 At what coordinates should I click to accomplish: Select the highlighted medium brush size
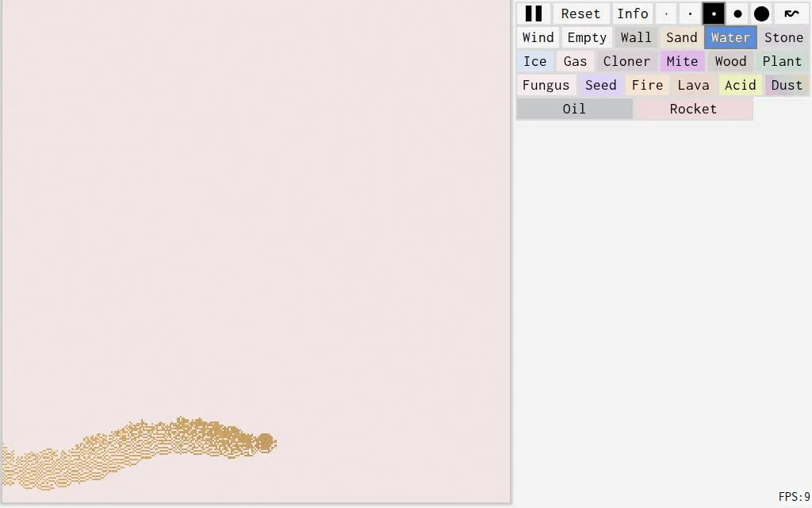coord(714,13)
